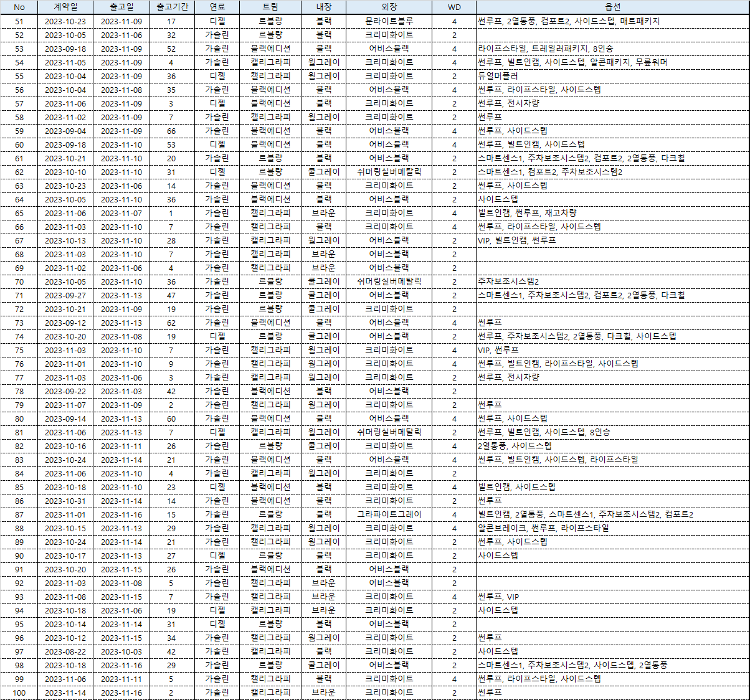Viewport: 750px width, 700px height.
Task: Select the VIP, 빌트인캠, 썬루프 options cell
Action: tap(612, 240)
